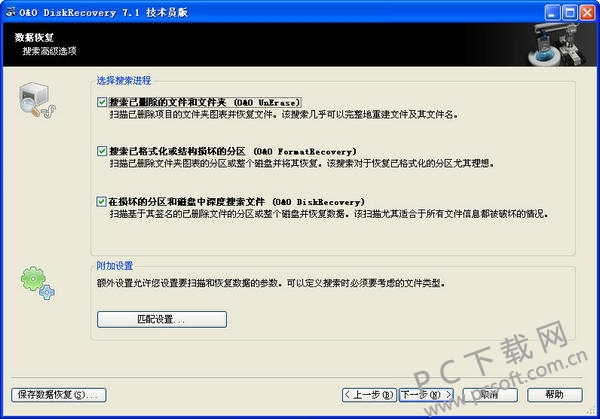
Task: Click the robot arm banner image
Action: pyautogui.click(x=557, y=44)
